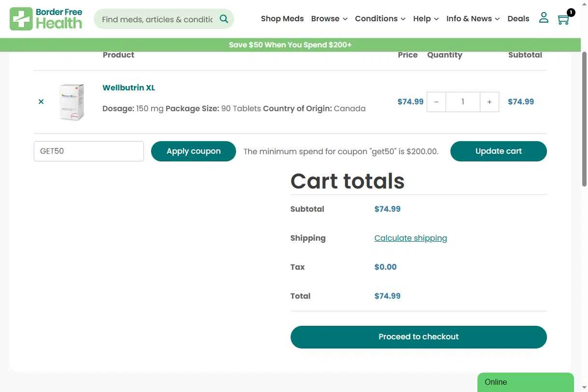Remove Wellbutrin XL with the X icon
Image resolution: width=588 pixels, height=392 pixels.
[x=41, y=102]
